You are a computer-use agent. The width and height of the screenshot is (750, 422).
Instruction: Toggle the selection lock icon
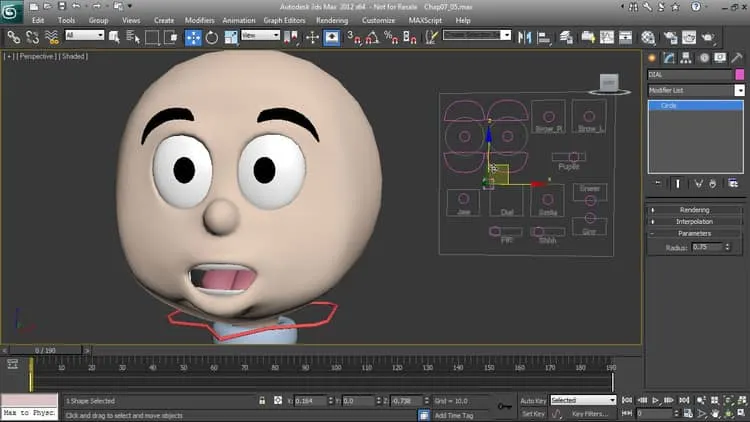262,400
